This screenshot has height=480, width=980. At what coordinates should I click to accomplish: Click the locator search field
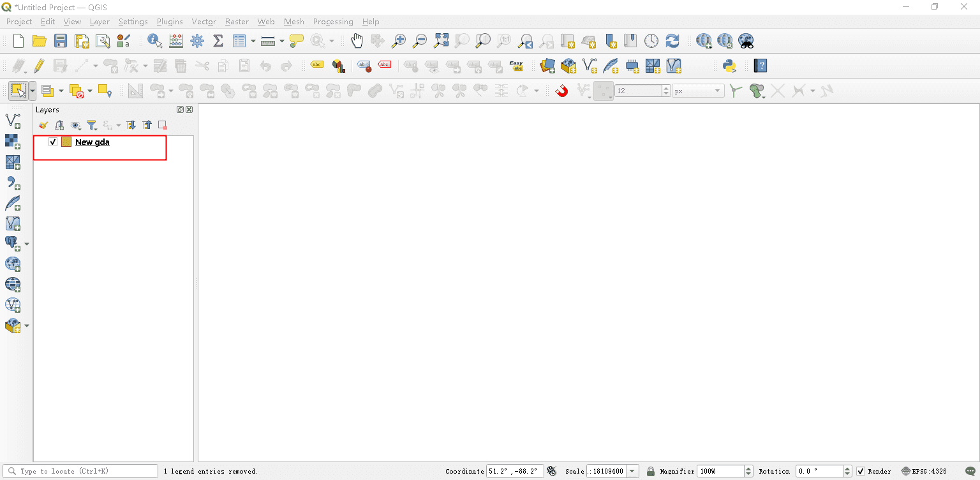[x=80, y=471]
